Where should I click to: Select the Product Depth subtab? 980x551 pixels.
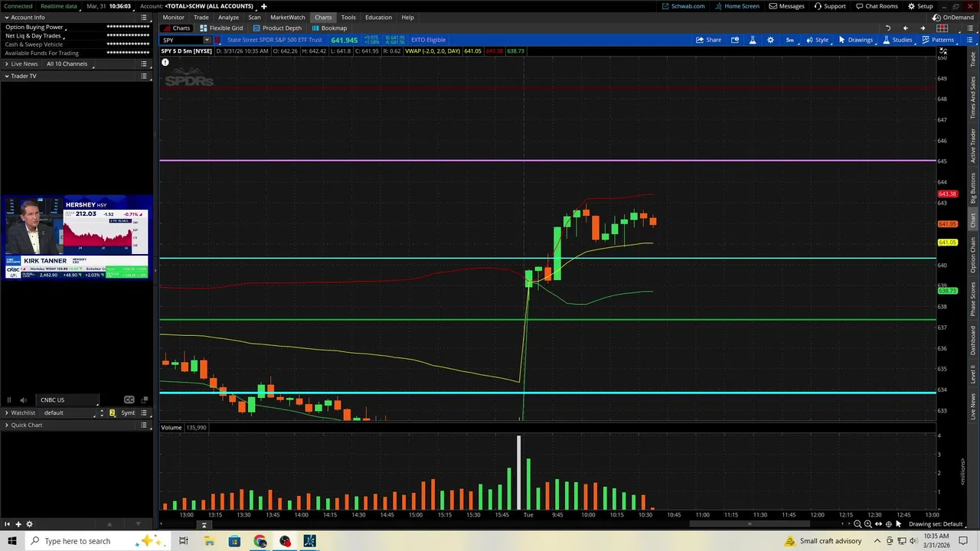click(276, 28)
